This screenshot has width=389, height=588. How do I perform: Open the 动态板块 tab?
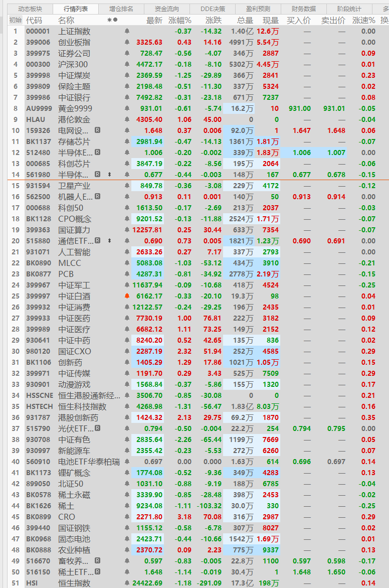31,9
